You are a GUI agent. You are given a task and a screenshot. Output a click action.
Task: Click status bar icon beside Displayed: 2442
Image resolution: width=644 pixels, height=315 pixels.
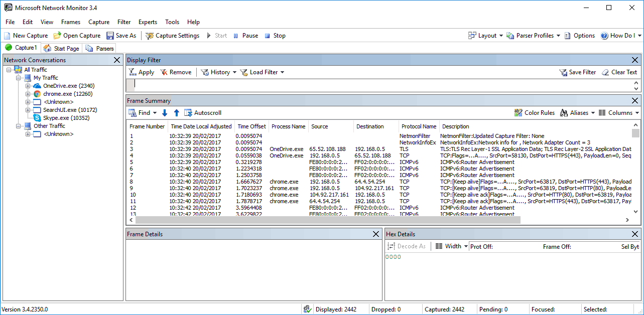tap(307, 309)
